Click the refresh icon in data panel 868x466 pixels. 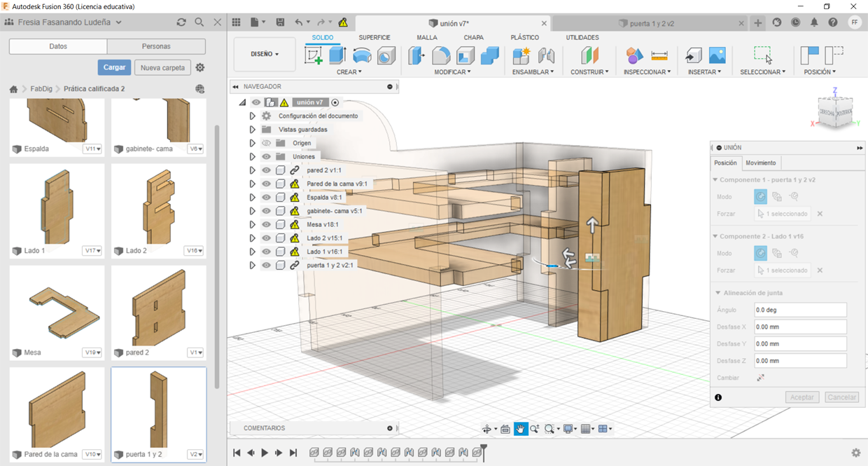point(181,22)
